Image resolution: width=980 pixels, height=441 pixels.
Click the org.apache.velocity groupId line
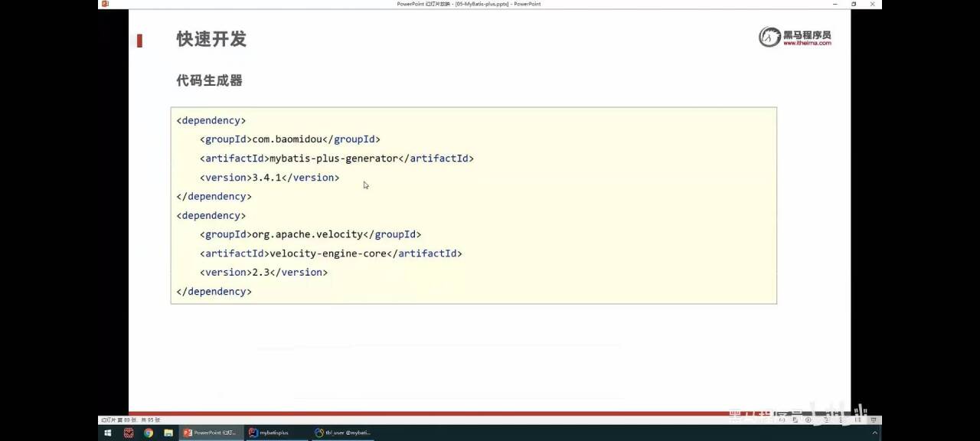pos(311,234)
